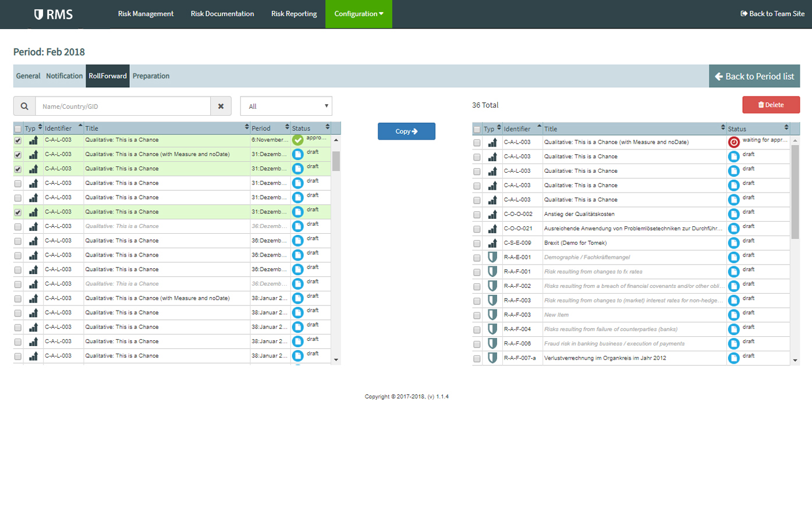Focus the Name/Country/GID search field
This screenshot has width=812, height=520.
[123, 106]
